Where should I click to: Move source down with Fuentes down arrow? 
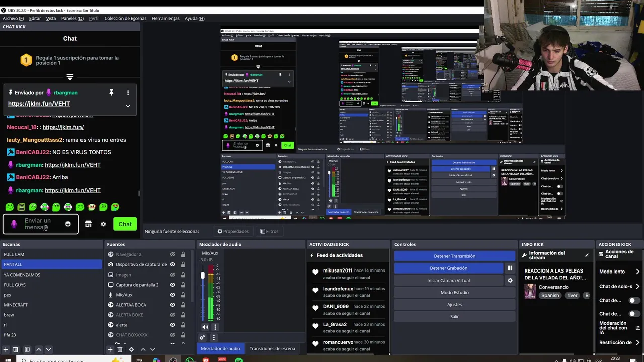[x=153, y=349]
